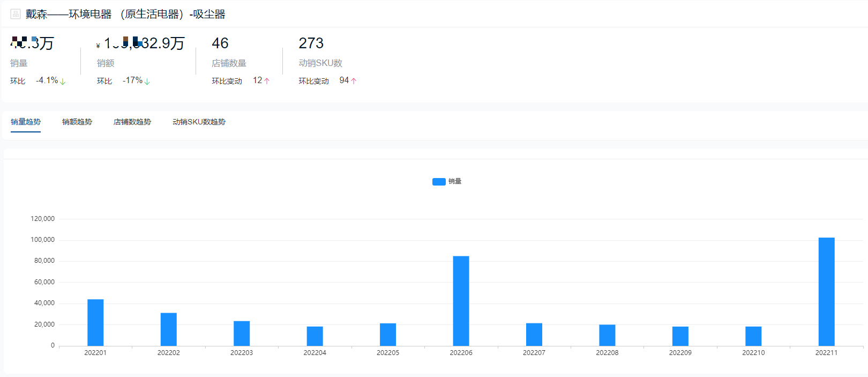Click the pink up arrow beside 94
The width and height of the screenshot is (868, 377).
[354, 81]
